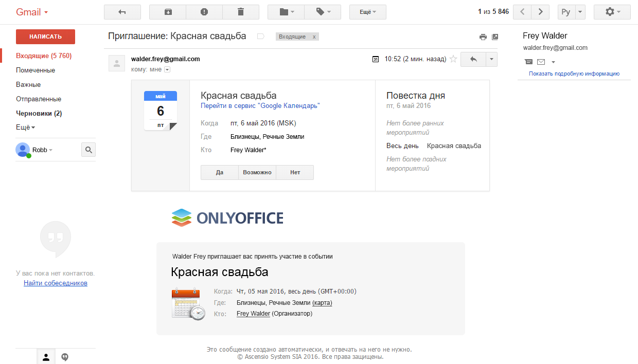Viewport: 638px width, 364px height.
Task: Click the sender walder.frey@gmail.com
Action: [x=166, y=59]
